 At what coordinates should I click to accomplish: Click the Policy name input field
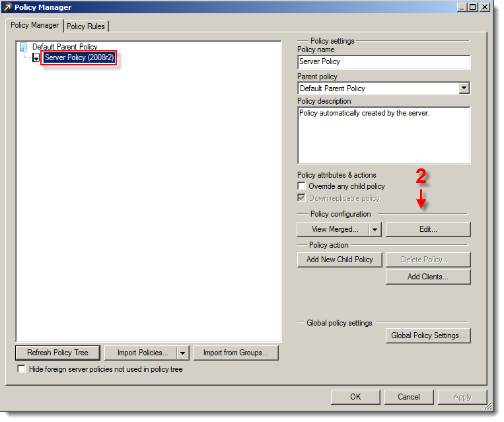point(384,61)
